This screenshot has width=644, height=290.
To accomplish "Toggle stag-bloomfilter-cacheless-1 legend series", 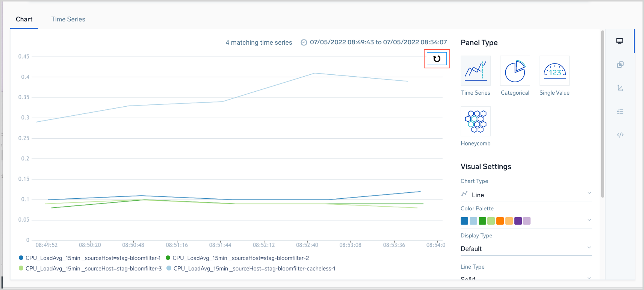I will click(254, 269).
